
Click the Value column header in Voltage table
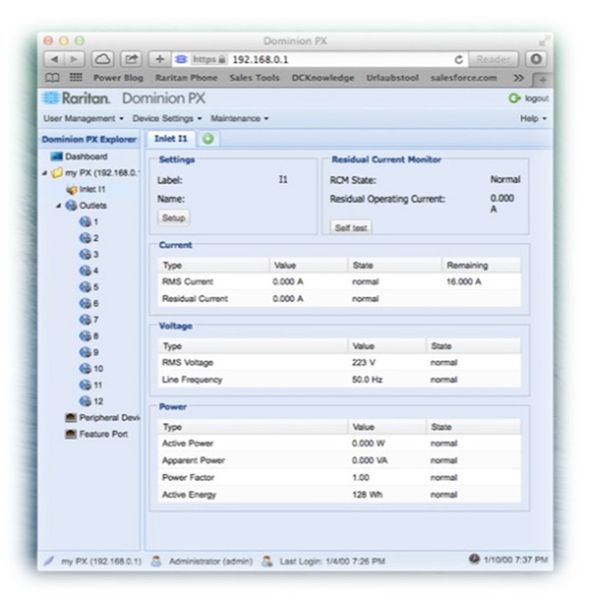[x=387, y=346]
